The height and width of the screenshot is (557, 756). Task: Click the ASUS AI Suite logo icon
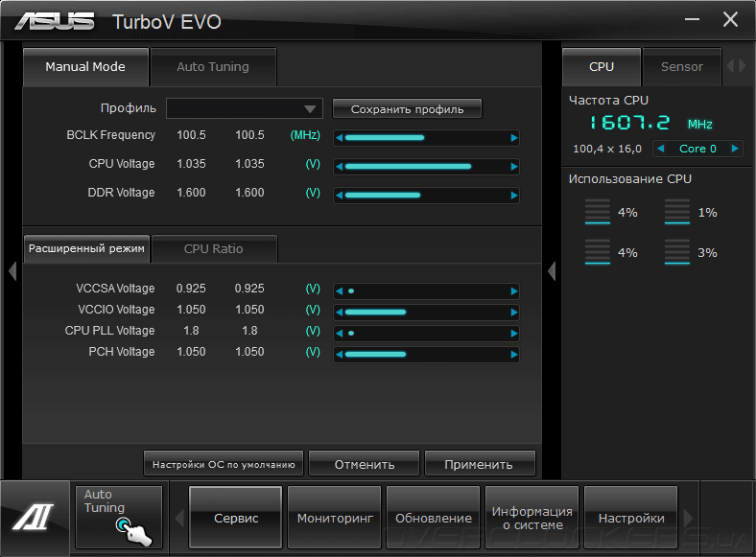[34, 518]
